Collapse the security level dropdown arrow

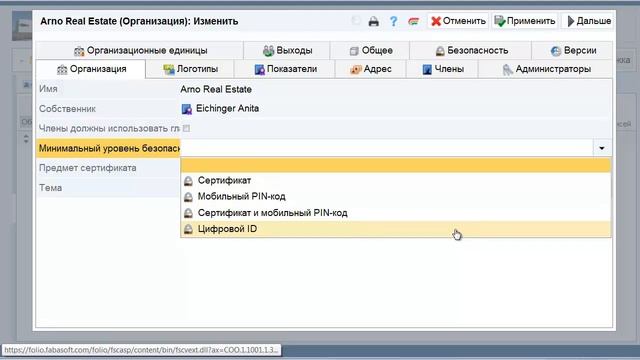coord(602,148)
